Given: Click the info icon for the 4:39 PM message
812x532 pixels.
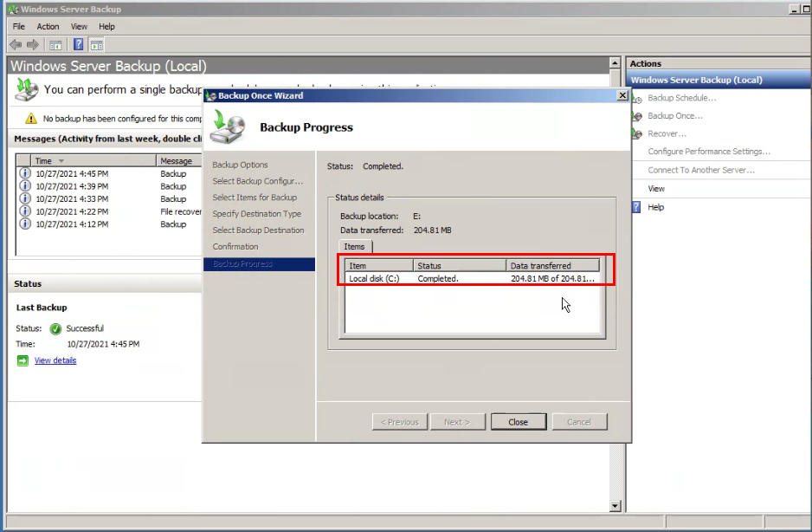Looking at the screenshot, I should 25,185.
